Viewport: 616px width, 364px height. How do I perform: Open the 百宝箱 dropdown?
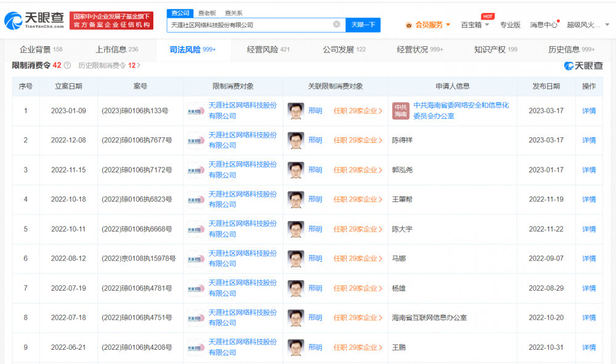[x=475, y=25]
